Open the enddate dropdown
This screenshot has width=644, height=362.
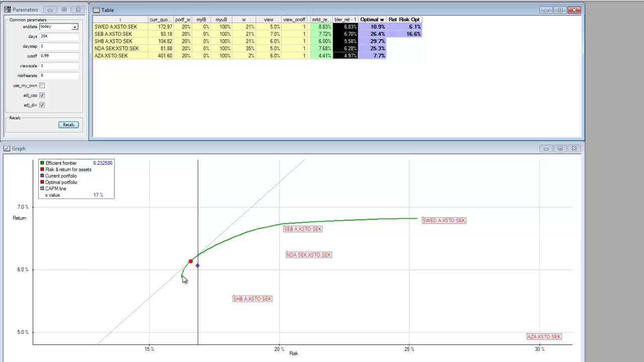click(74, 27)
